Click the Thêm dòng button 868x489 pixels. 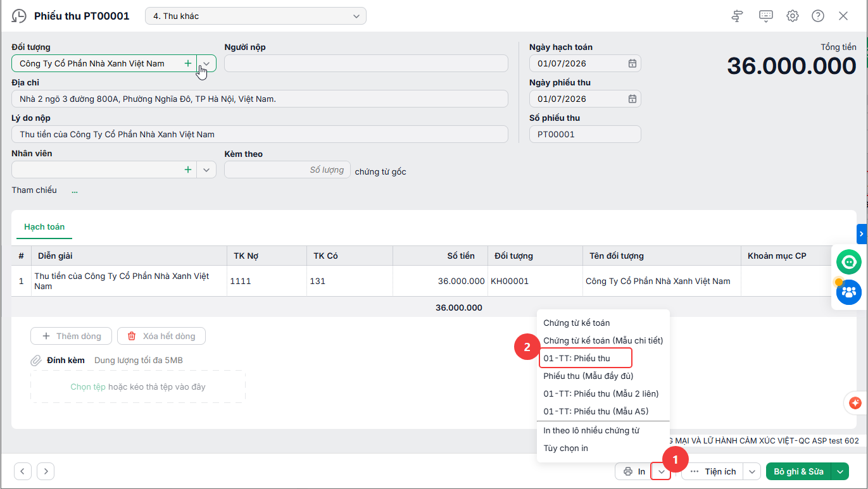click(71, 336)
